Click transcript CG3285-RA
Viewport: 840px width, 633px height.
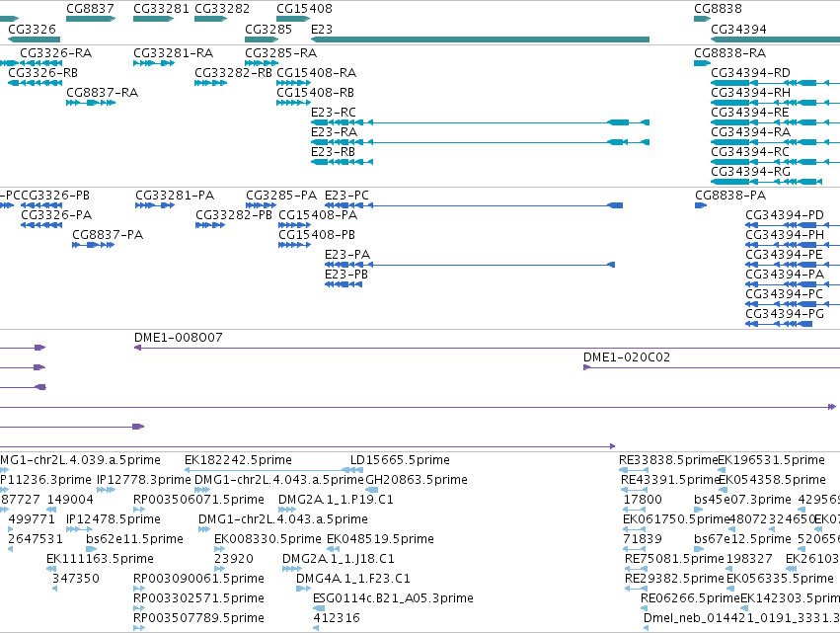(280, 53)
